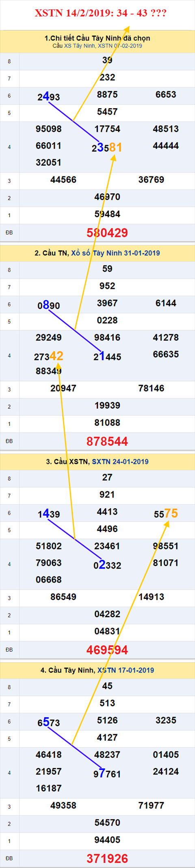
Task: Select the number 66011
Action: pos(49,145)
